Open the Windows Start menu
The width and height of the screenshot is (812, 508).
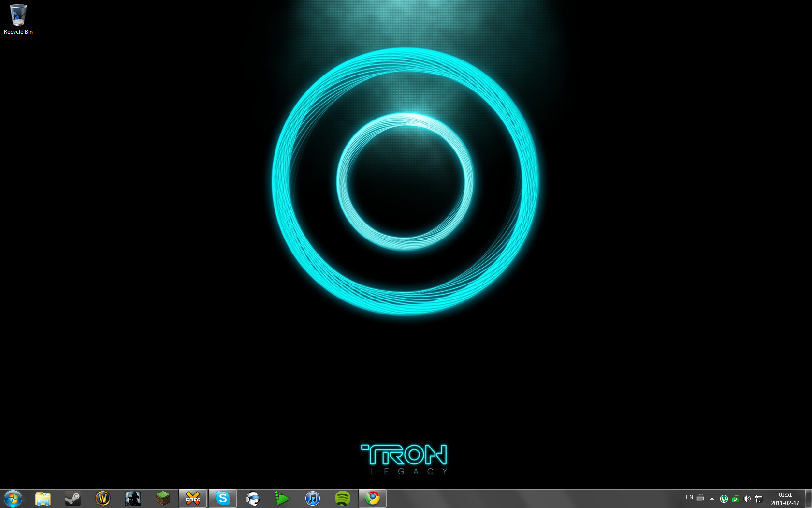13,498
